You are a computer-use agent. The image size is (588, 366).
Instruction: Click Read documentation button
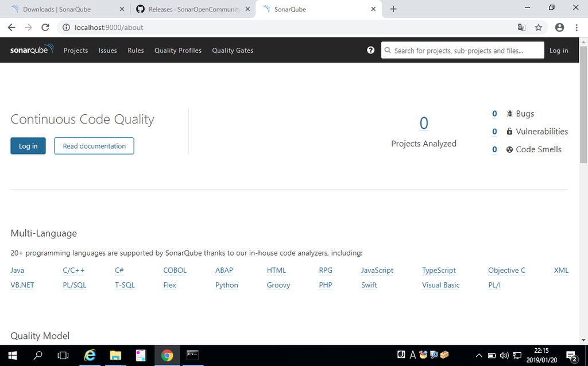94,146
